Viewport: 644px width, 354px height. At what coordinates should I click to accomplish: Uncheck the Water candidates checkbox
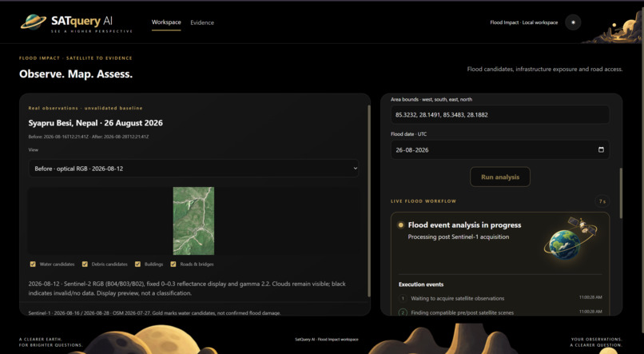tap(33, 264)
